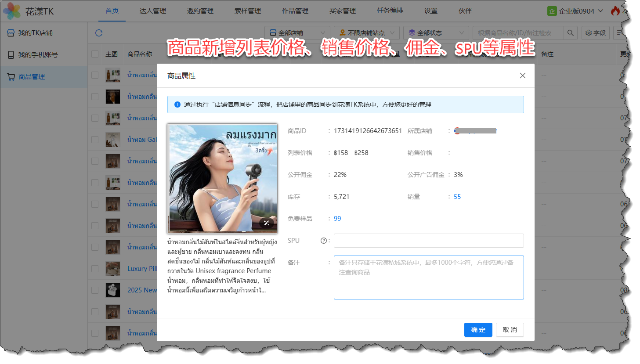Click the 确定 confirm button
This screenshot has height=364, width=640.
pyautogui.click(x=478, y=330)
